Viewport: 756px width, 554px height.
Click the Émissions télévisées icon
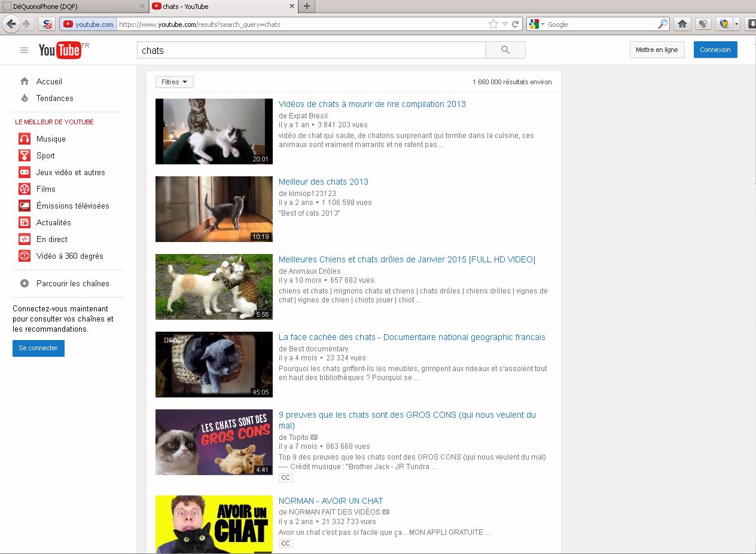tap(25, 206)
